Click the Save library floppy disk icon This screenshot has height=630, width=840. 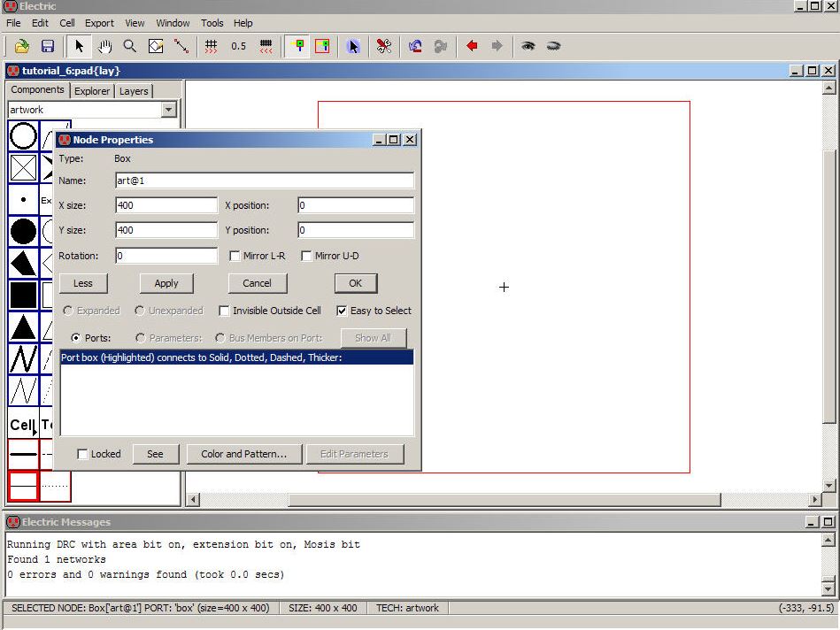coord(48,46)
